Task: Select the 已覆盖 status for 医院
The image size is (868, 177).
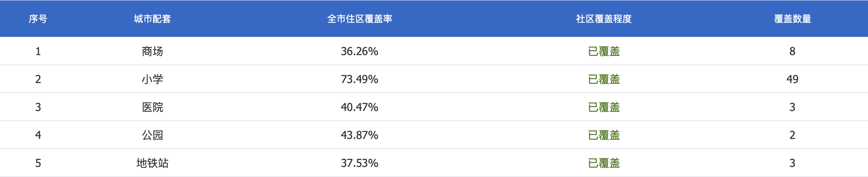Action: point(604,107)
